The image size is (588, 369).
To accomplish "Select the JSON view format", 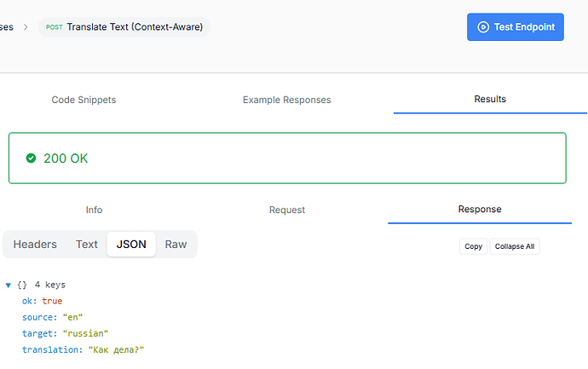I will (131, 244).
